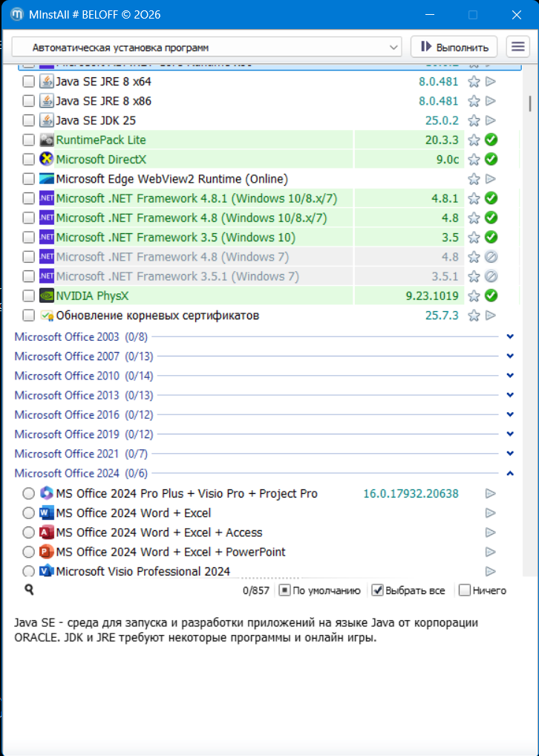Expand the Microsoft Office 2013 group
Screen dimensions: 539x756
pos(511,395)
